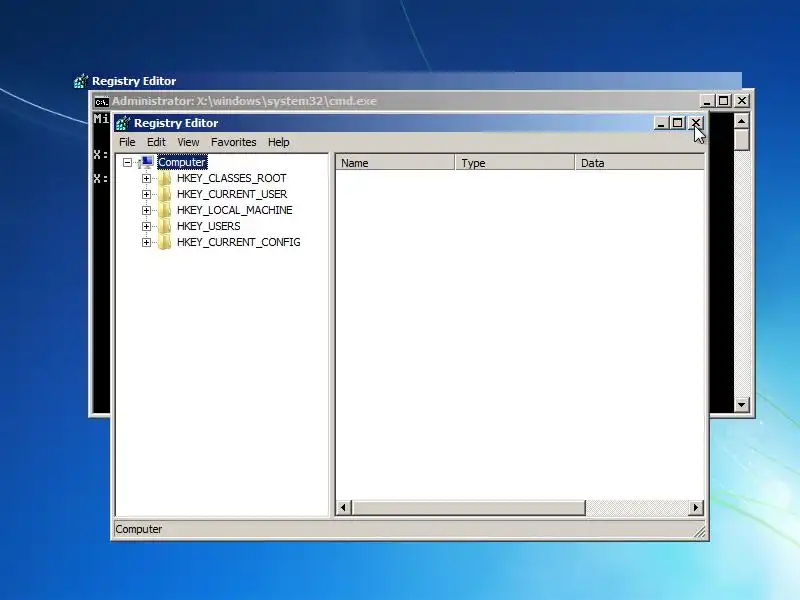Maximize the front Registry Editor window
The height and width of the screenshot is (600, 800).
click(678, 123)
